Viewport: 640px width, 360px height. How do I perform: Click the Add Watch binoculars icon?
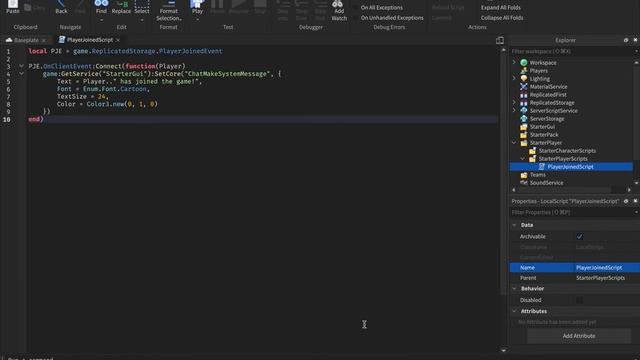[x=339, y=4]
